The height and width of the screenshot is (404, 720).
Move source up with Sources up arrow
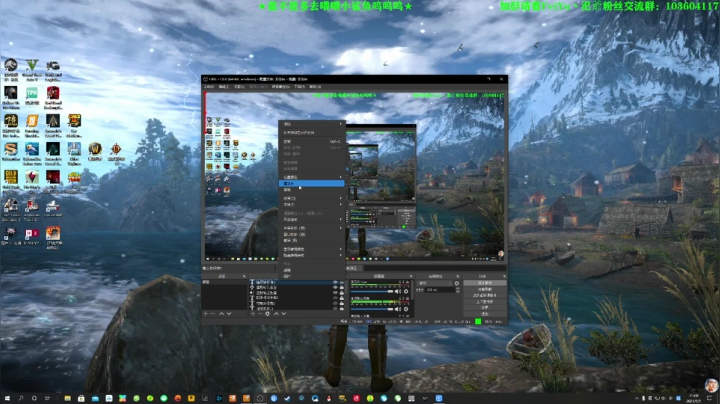click(x=276, y=314)
